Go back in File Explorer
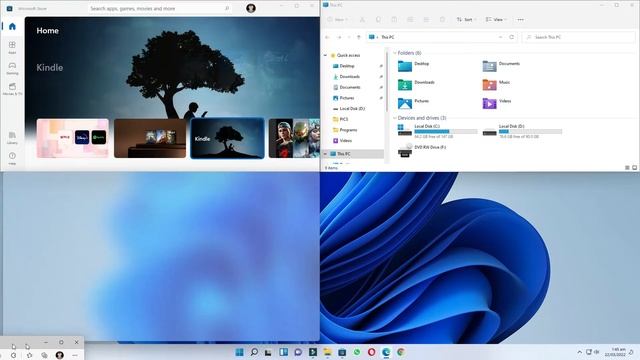 pyautogui.click(x=327, y=37)
